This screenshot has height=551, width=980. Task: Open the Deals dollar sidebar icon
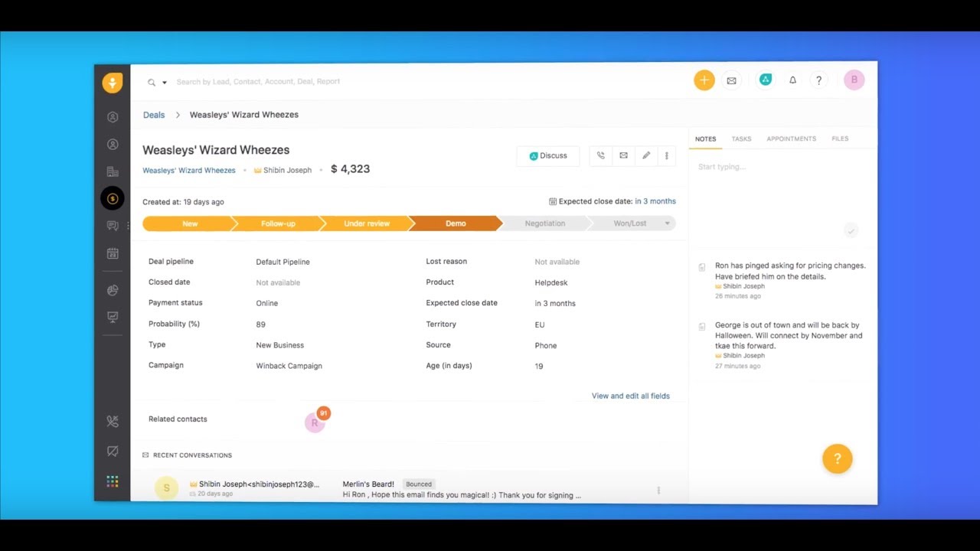point(113,199)
